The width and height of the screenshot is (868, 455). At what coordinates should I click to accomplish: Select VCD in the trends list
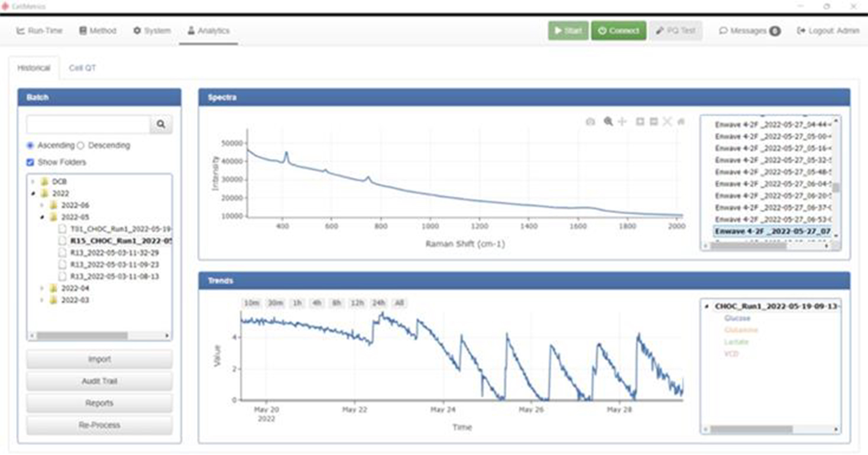tap(731, 354)
